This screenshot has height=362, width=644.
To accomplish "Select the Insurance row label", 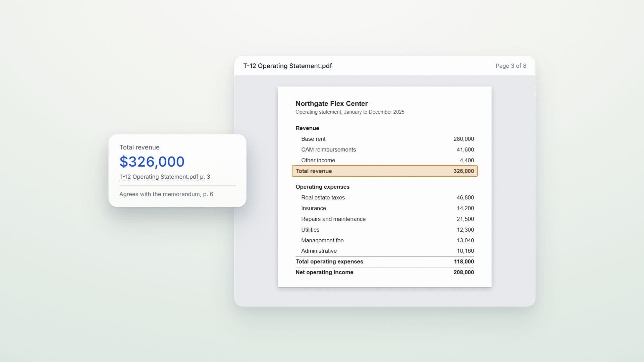I will point(314,208).
